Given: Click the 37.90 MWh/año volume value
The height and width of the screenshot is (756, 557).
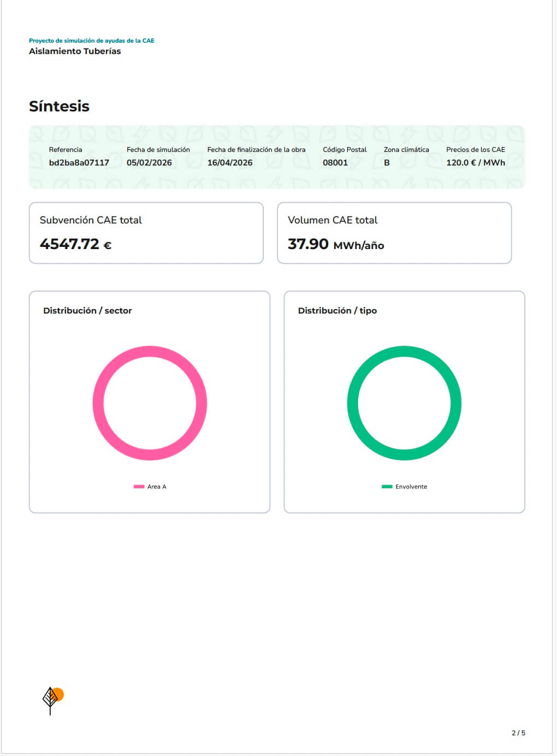Looking at the screenshot, I should point(335,244).
